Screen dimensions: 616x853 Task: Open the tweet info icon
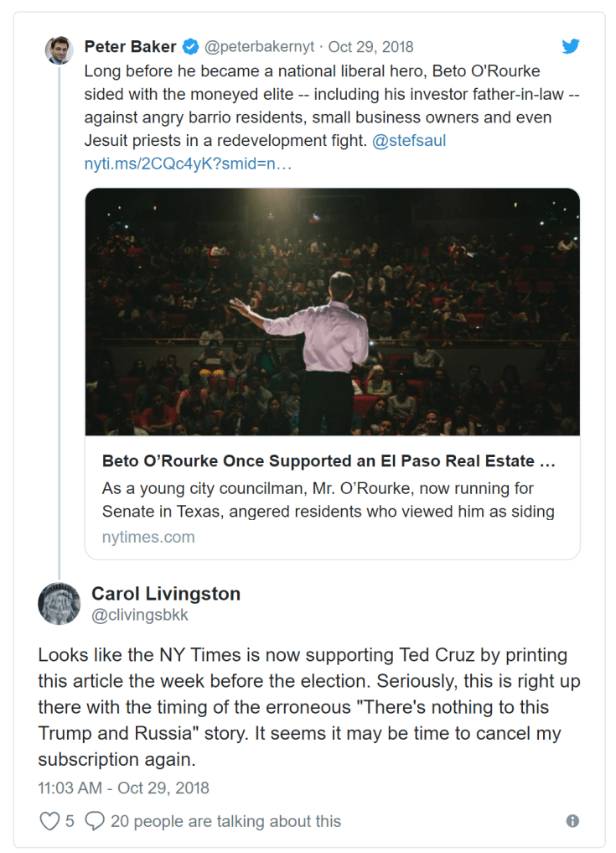click(x=572, y=821)
